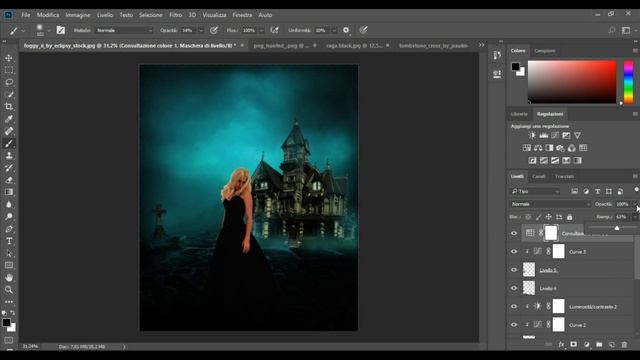Hide the Luminosità/contrasto 2 layer
This screenshot has width=640, height=360.
514,307
